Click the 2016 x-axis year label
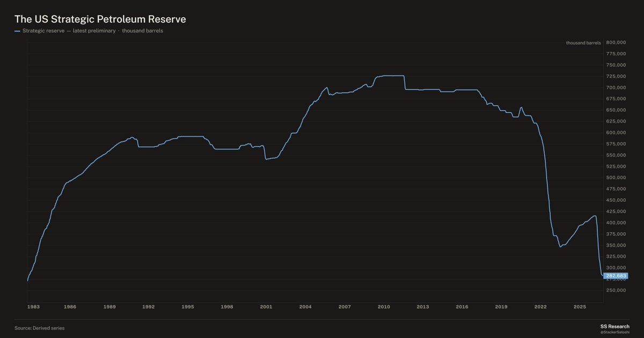The image size is (644, 338). 462,307
